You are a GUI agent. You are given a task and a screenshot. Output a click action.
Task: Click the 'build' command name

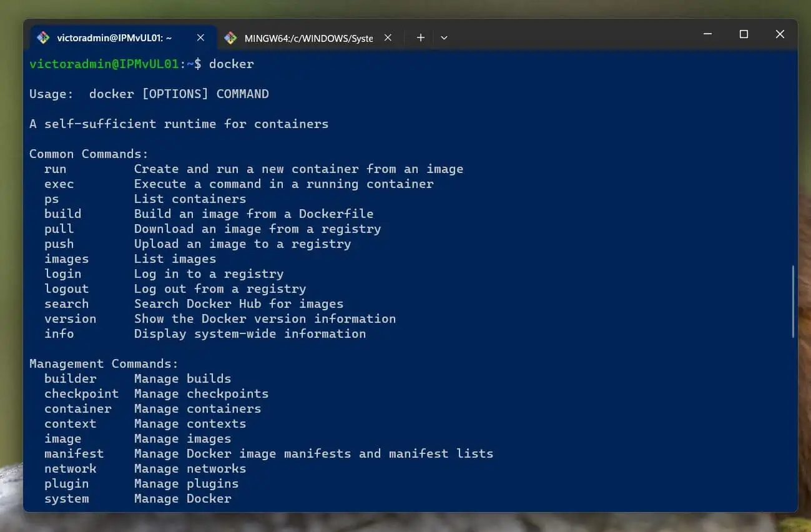point(63,214)
